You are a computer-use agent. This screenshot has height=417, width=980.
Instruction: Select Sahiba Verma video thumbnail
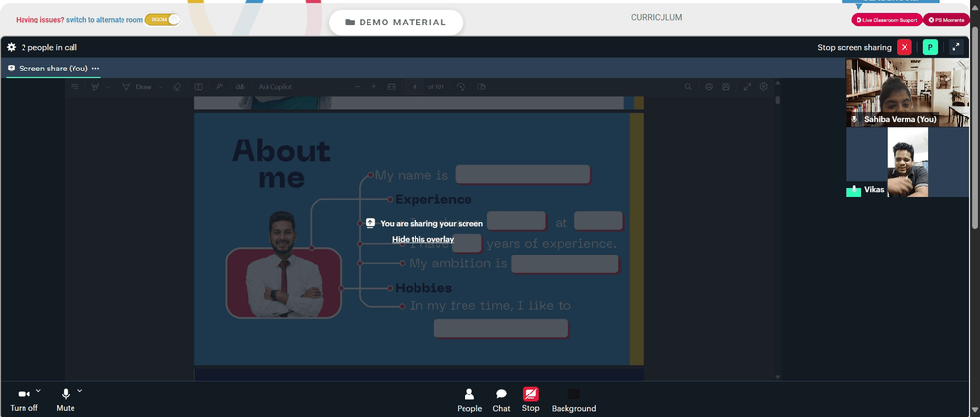coord(907,93)
